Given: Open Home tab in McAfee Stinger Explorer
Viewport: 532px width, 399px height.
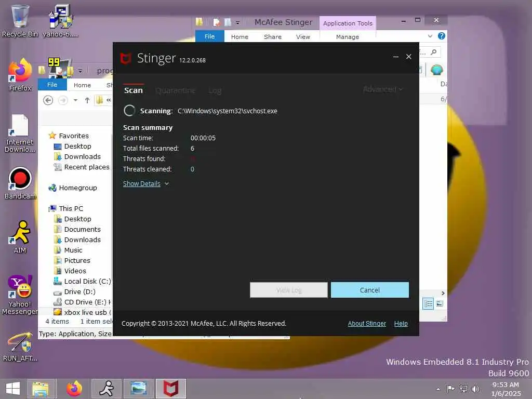Looking at the screenshot, I should click(x=240, y=37).
